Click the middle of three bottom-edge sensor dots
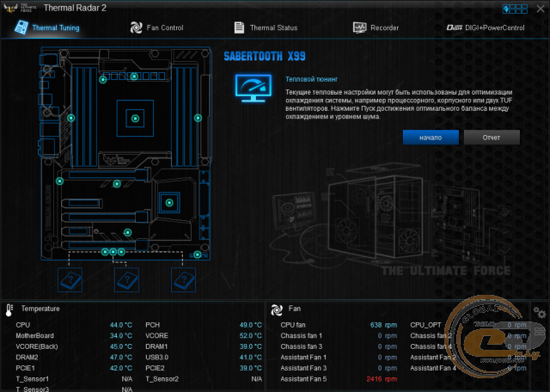Screen dimensions: 550x392 click(x=113, y=252)
